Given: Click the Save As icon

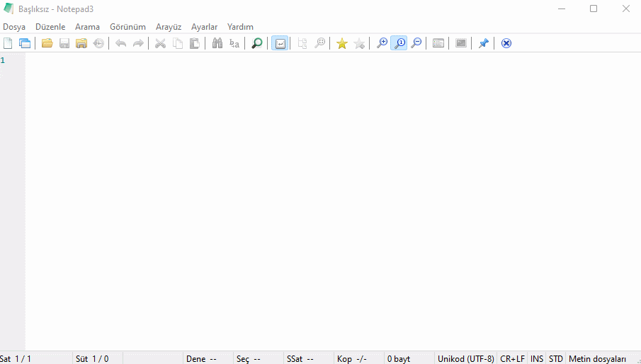Looking at the screenshot, I should pos(81,43).
